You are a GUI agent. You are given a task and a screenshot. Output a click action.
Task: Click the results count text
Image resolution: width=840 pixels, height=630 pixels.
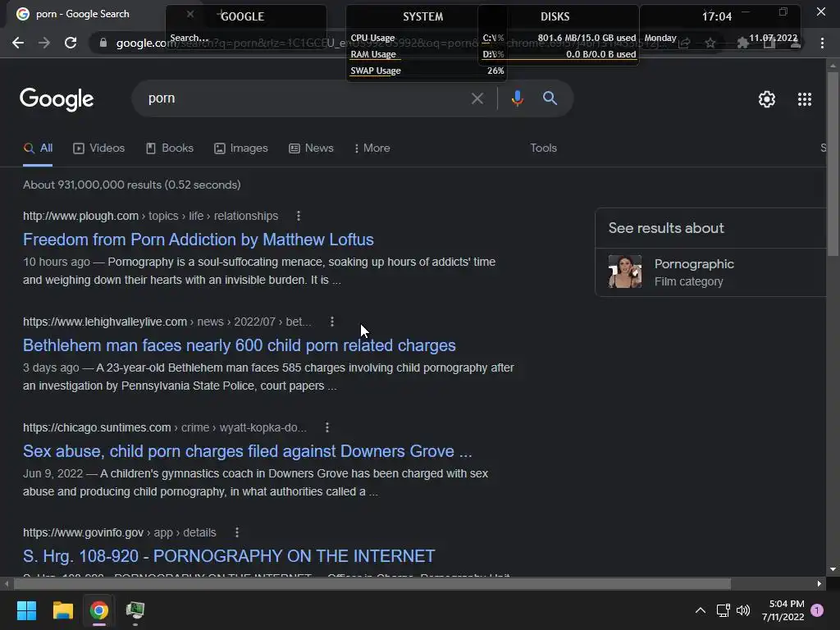[x=132, y=185]
